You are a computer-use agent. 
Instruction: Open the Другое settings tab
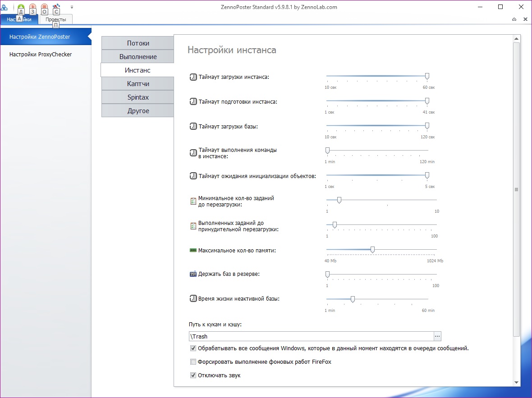(138, 111)
